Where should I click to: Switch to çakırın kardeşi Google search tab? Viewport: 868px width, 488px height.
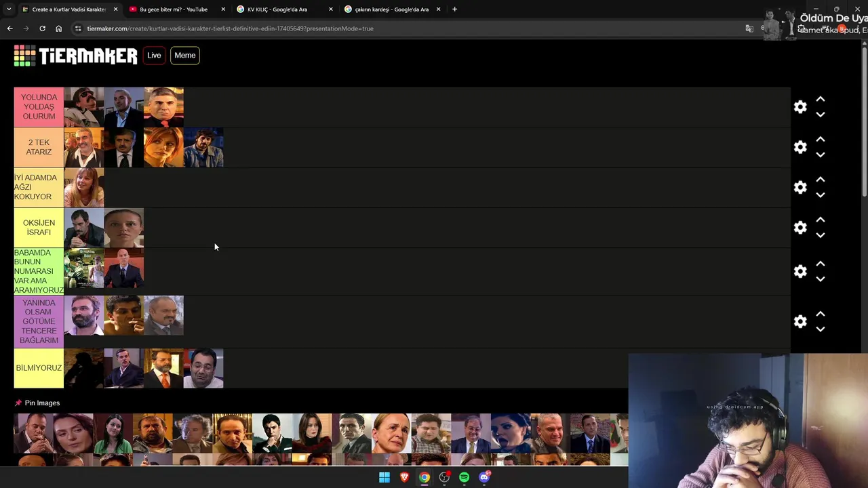pyautogui.click(x=391, y=9)
